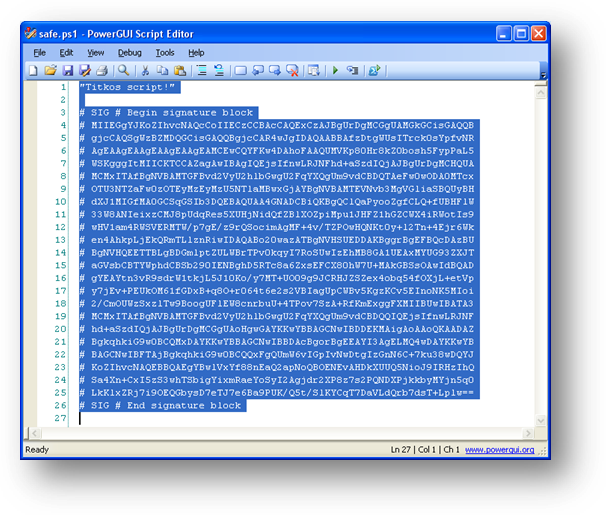Viewport: 606px width, 515px height.
Task: Click the Print icon in the toolbar
Action: 102,71
